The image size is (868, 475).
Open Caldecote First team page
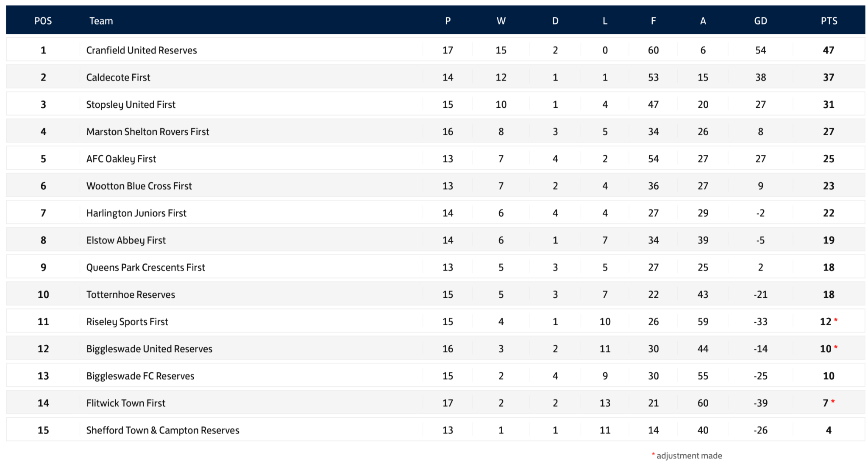(x=118, y=77)
